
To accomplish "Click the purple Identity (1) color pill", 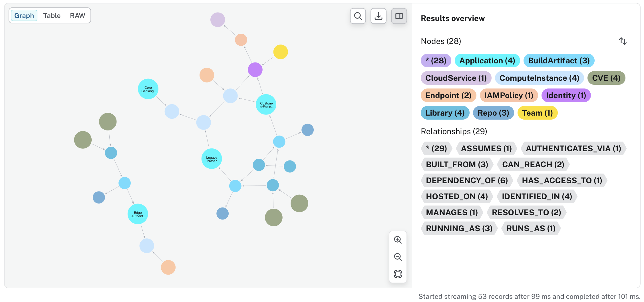I will coord(566,95).
